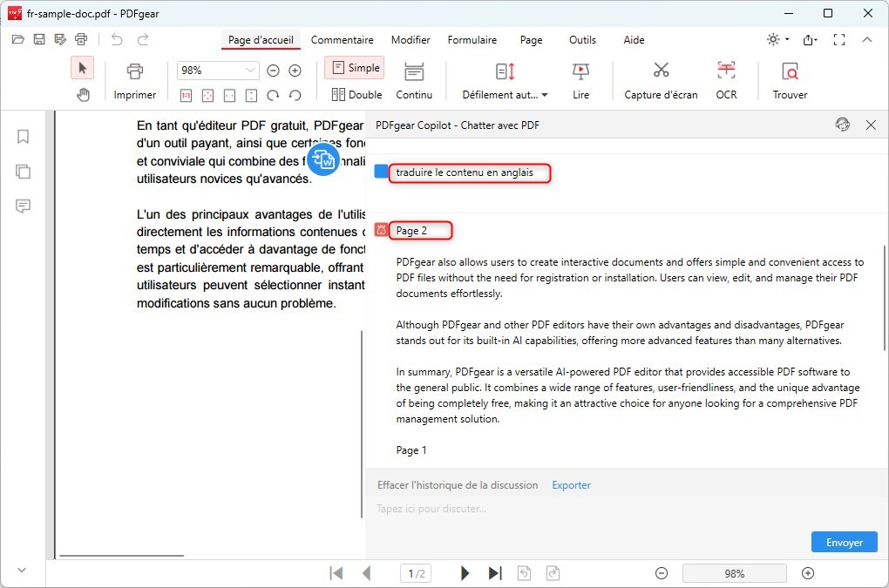Zoom out using status bar minus
Viewport: 889px width, 588px height.
(661, 573)
